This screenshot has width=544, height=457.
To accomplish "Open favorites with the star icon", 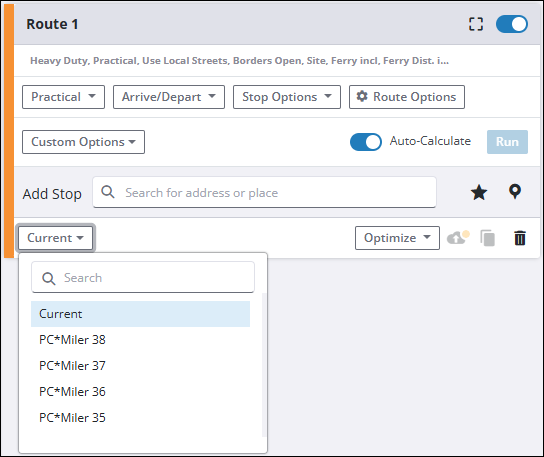I will (x=479, y=192).
